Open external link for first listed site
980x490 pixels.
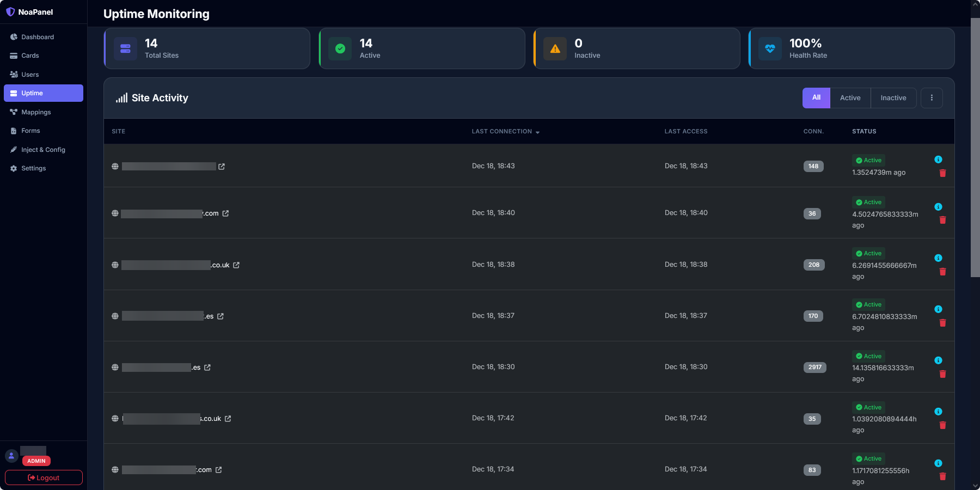pyautogui.click(x=222, y=167)
